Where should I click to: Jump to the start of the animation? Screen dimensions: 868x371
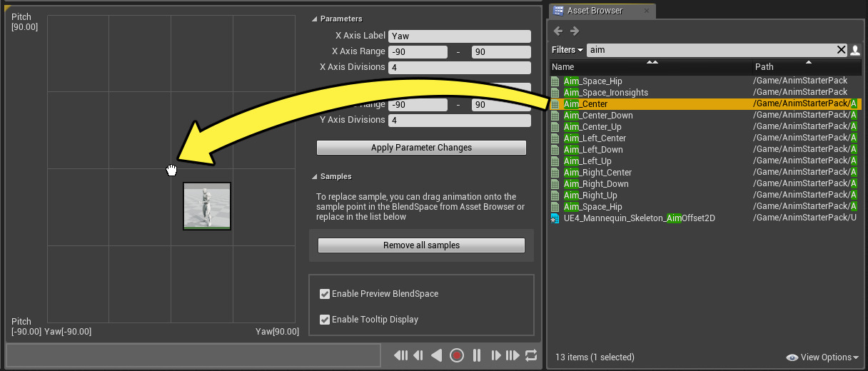400,355
